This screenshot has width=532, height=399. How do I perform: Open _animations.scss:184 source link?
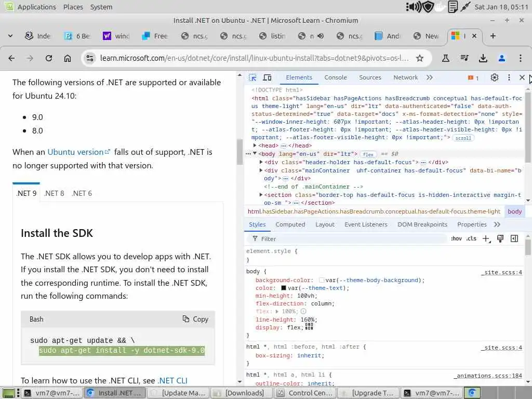pos(488,376)
